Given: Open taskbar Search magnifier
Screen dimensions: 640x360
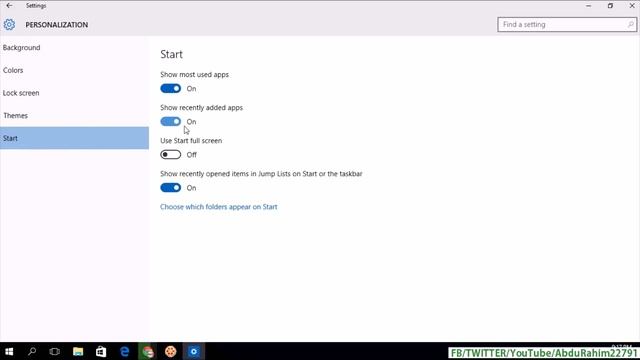Looking at the screenshot, I should (x=32, y=351).
